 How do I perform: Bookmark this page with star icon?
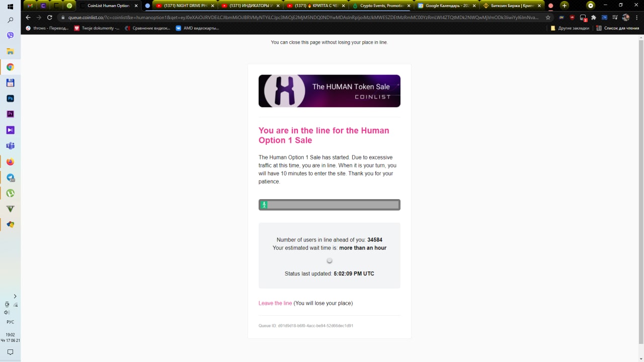(x=548, y=17)
